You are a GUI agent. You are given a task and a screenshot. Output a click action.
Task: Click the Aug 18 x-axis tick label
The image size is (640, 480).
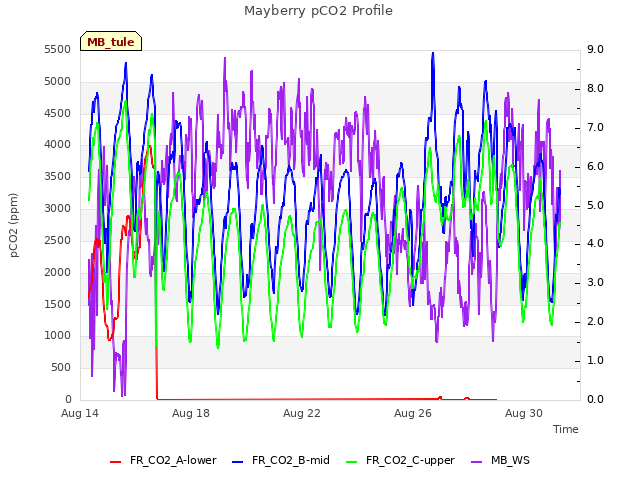[x=191, y=413]
